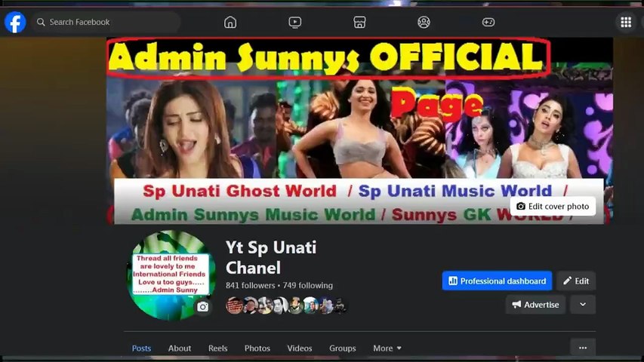
Task: Click the first follower avatar thumbnail
Action: [234, 305]
